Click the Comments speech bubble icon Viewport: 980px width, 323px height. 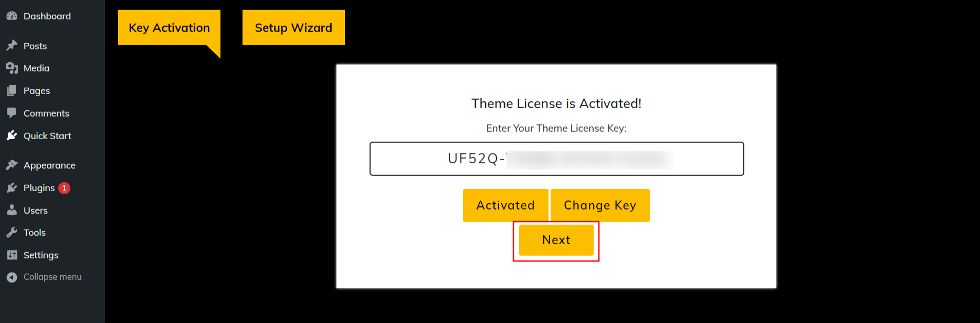12,113
